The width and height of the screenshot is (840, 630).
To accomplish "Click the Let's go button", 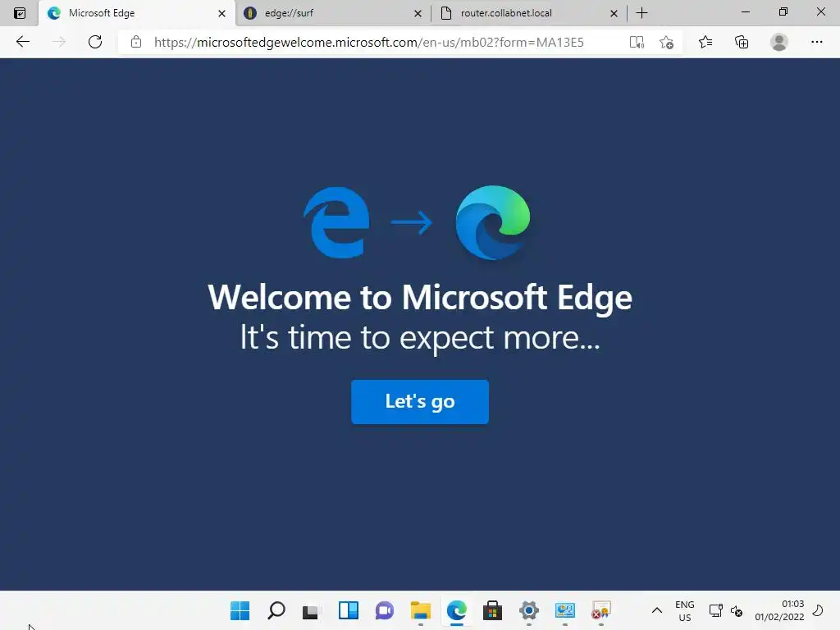I will coord(420,402).
